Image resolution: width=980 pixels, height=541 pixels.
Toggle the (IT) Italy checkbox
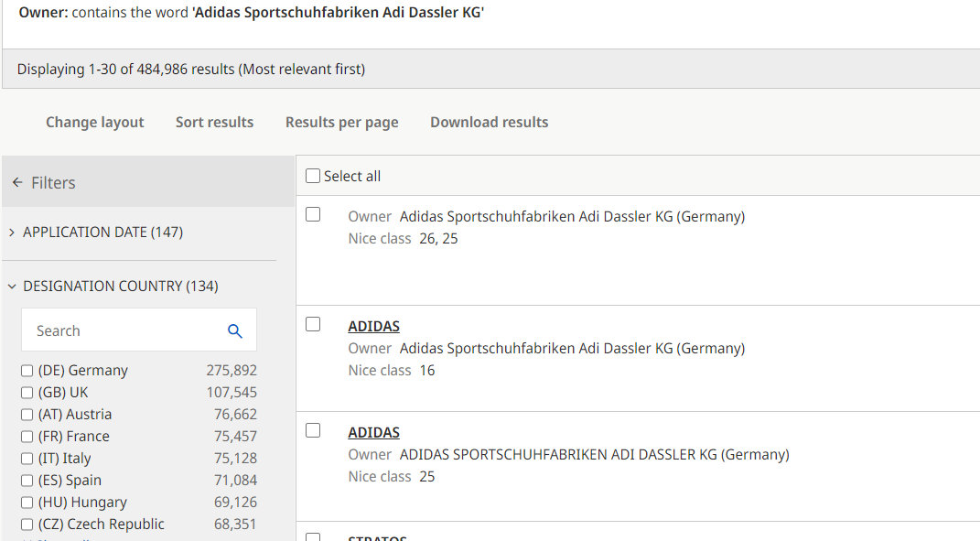[x=27, y=459]
